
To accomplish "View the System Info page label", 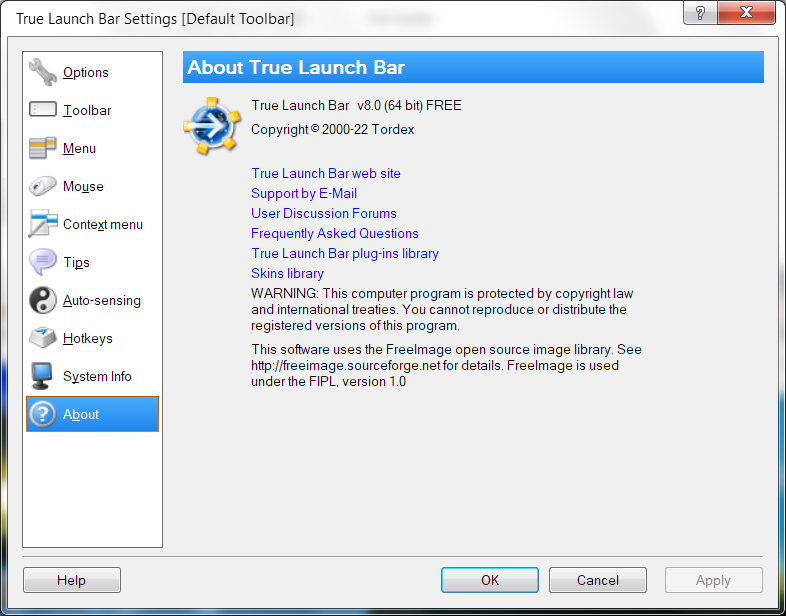I will (97, 376).
